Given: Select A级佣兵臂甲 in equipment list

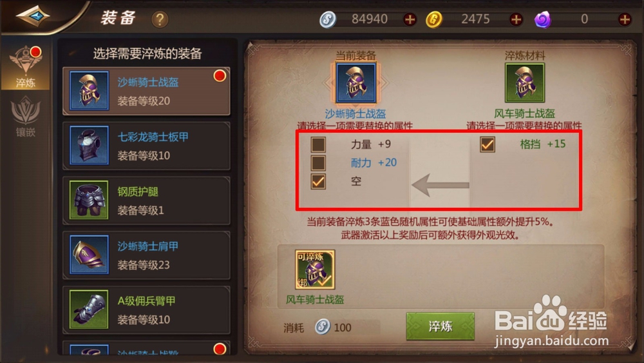Looking at the screenshot, I should tap(146, 309).
